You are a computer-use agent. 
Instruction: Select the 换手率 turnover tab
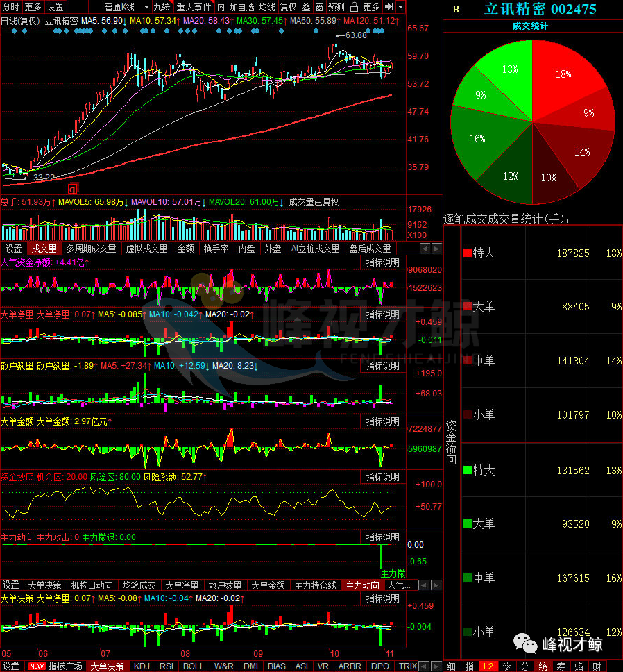tap(216, 249)
